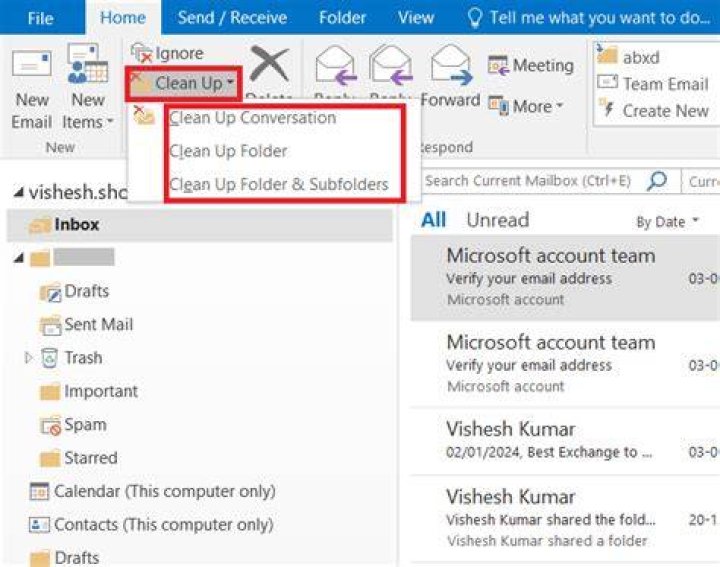Open the New Items dropdown arrow
This screenshot has height=567, width=720.
pyautogui.click(x=110, y=122)
